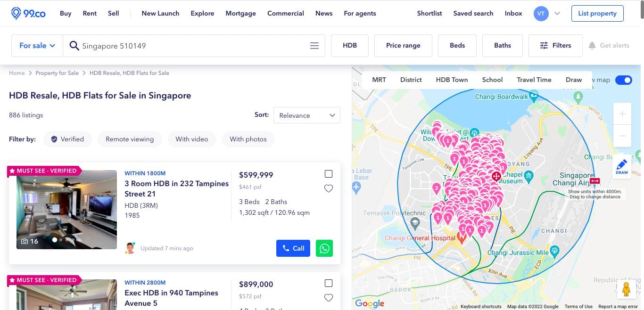Open the Shortlist link
This screenshot has height=310, width=644.
click(429, 13)
